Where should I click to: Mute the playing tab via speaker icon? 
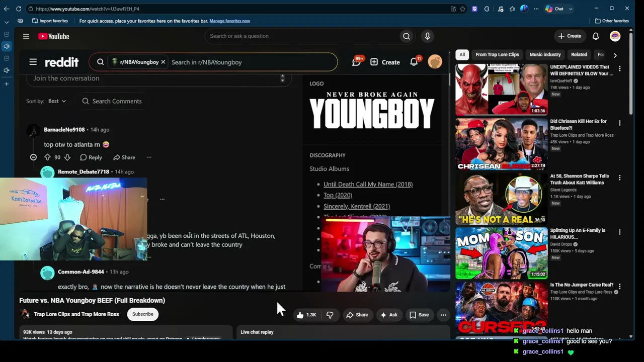tap(7, 46)
